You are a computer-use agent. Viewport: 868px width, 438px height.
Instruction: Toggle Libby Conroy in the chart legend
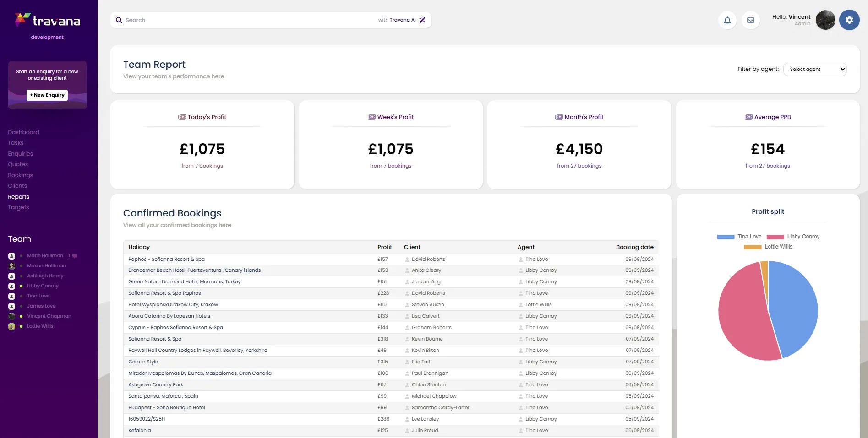[793, 237]
